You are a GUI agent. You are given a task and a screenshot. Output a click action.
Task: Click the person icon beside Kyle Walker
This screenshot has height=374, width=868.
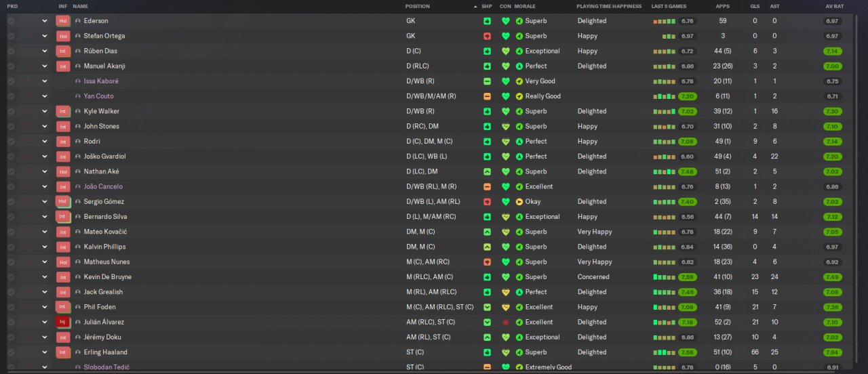coord(78,111)
